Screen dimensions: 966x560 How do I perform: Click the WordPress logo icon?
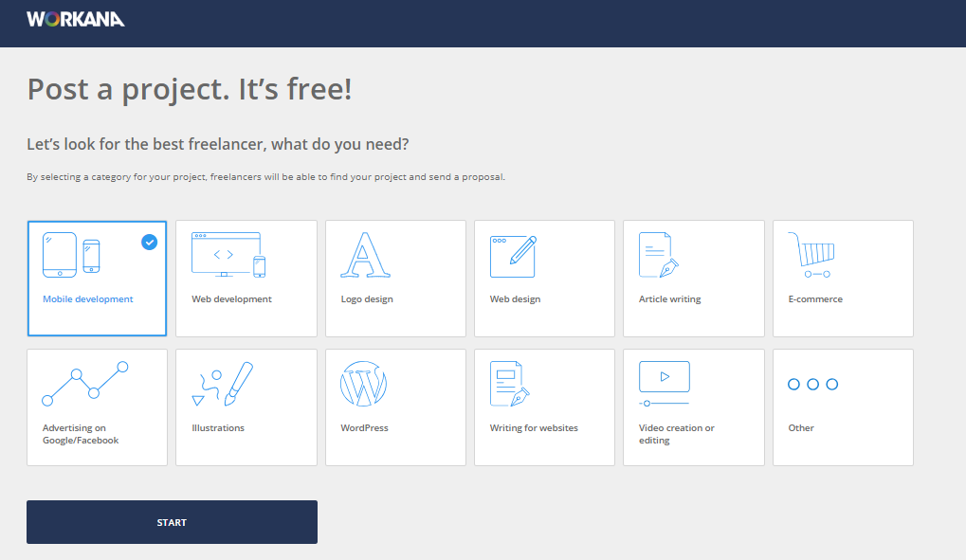pos(364,384)
